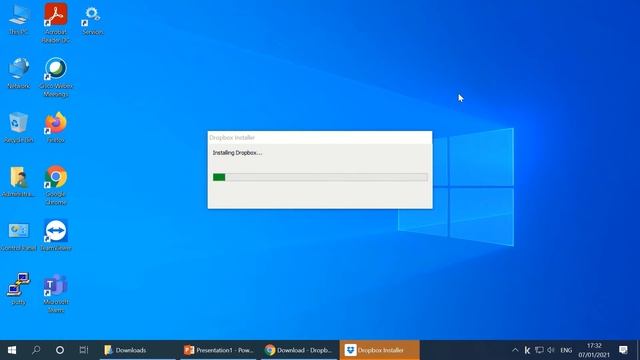Open the Network desktop icon

click(x=19, y=74)
